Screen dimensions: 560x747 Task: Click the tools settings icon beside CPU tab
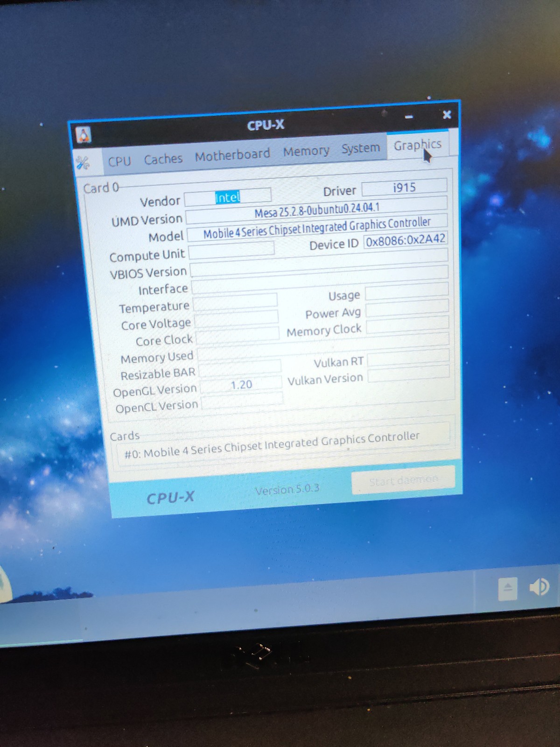coord(83,163)
